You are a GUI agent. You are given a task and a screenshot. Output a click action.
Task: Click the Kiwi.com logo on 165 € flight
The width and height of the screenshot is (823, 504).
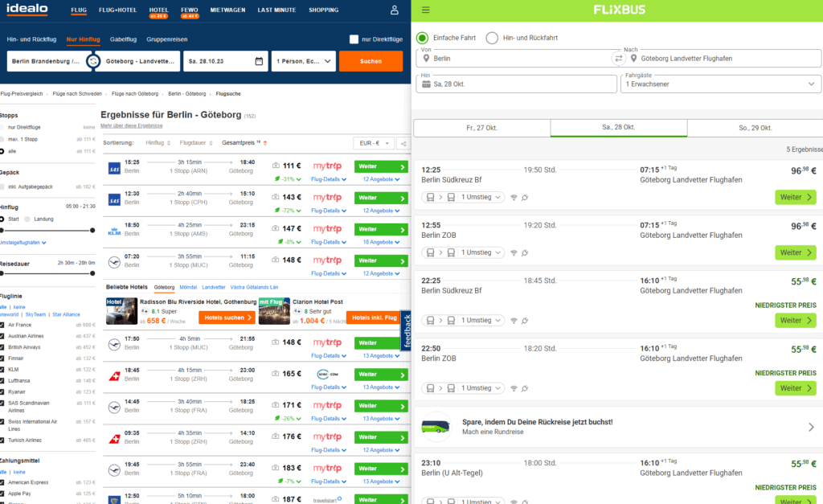coord(327,375)
